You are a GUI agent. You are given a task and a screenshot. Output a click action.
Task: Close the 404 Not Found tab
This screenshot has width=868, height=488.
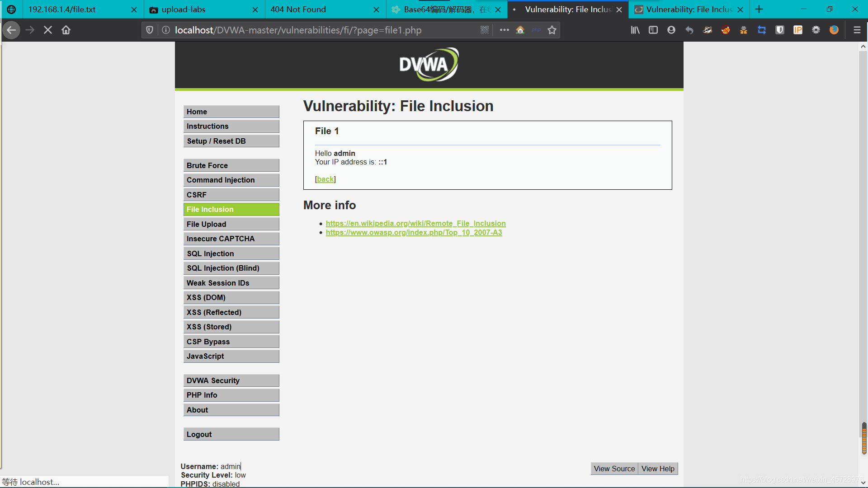coord(376,9)
